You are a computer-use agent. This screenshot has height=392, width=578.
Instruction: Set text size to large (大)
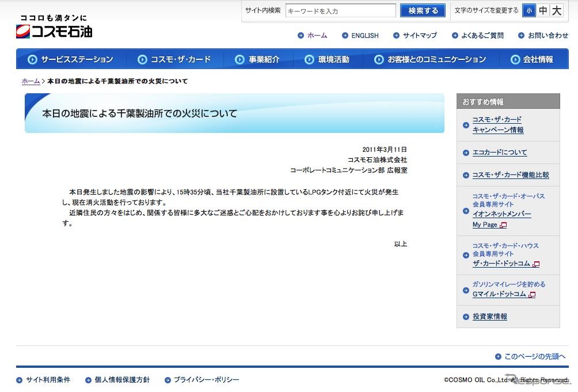coord(557,10)
